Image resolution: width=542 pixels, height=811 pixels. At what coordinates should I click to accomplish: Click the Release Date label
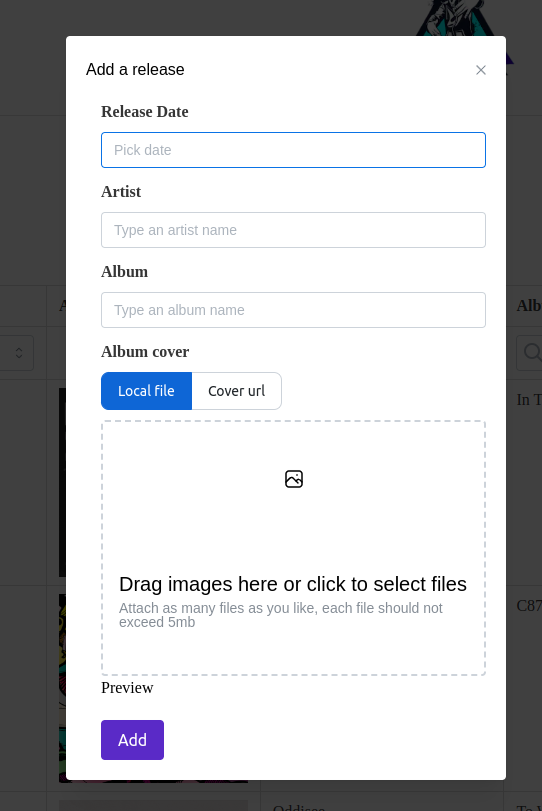point(145,112)
